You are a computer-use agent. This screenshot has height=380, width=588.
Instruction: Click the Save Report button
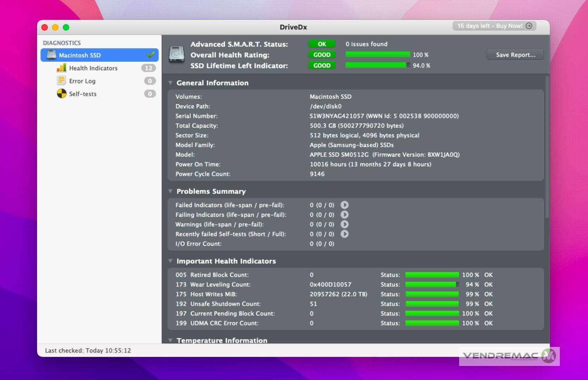pyautogui.click(x=515, y=55)
